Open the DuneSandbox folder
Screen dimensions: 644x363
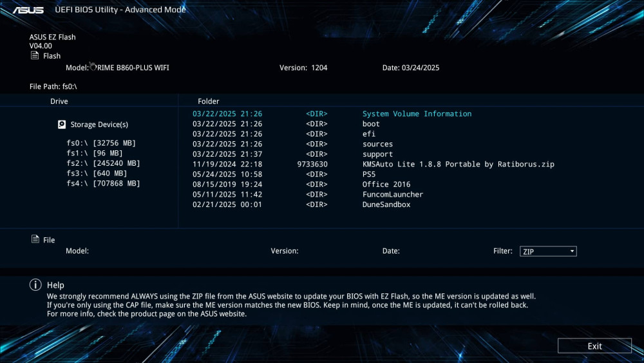(386, 204)
